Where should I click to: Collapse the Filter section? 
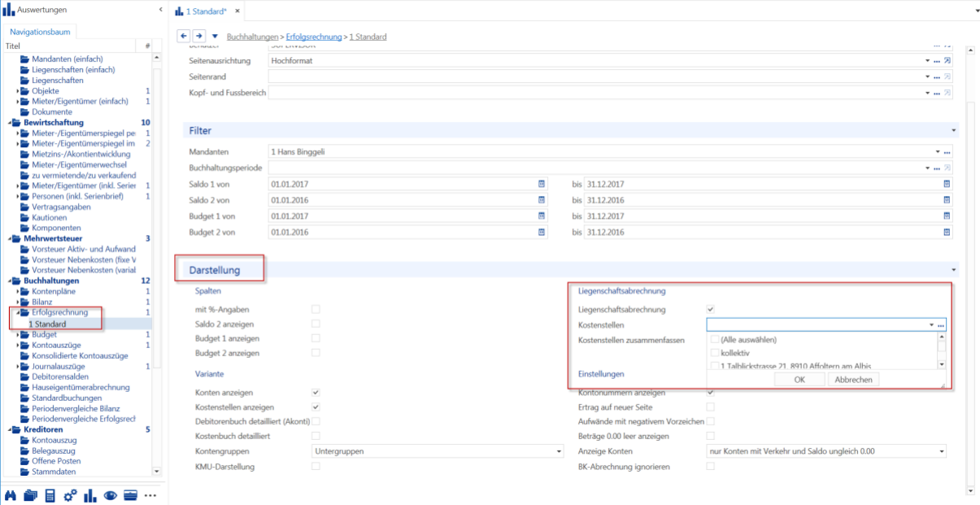click(x=954, y=131)
